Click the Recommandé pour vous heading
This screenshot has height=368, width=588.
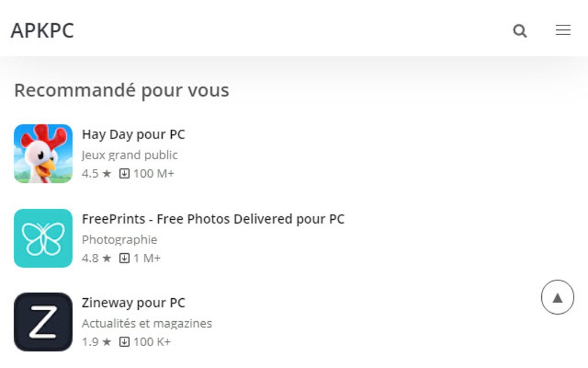click(121, 90)
